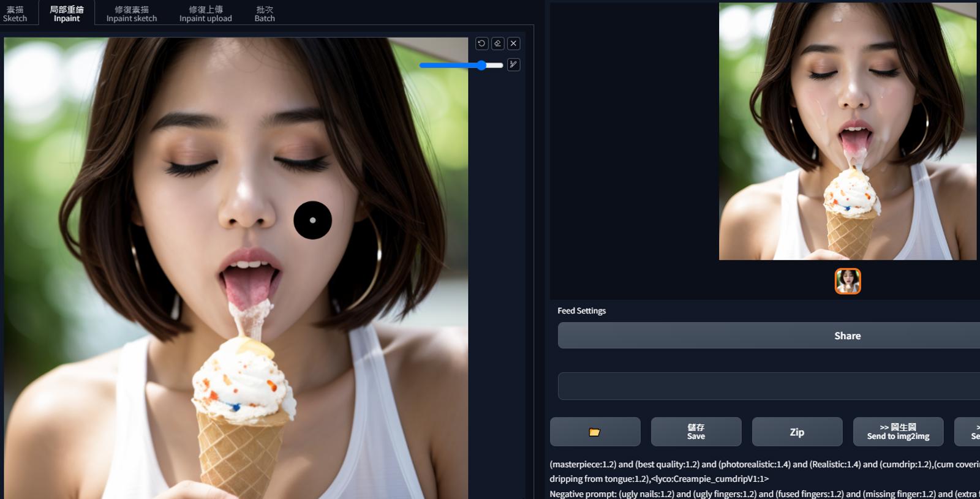The image size is (980, 499).
Task: Open the large output image preview
Action: [848, 131]
